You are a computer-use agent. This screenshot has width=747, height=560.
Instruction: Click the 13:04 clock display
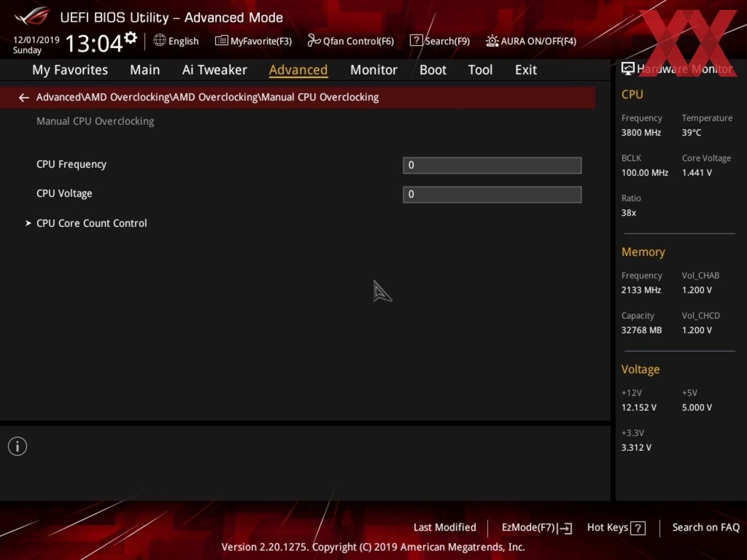[x=94, y=43]
